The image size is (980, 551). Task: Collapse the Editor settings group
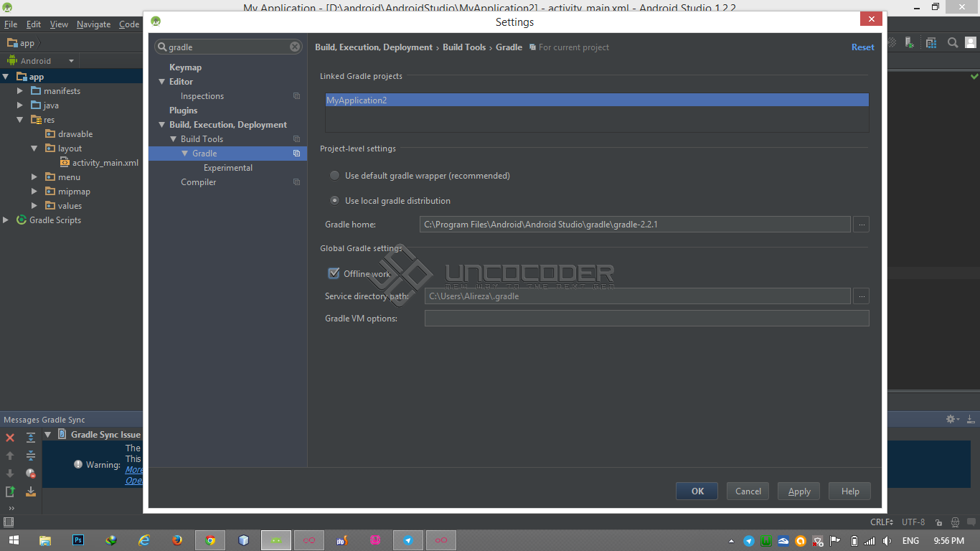tap(162, 82)
